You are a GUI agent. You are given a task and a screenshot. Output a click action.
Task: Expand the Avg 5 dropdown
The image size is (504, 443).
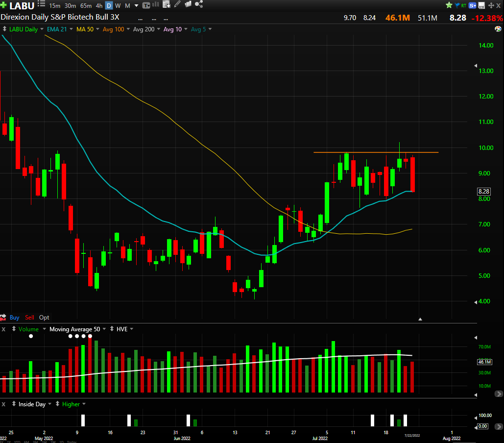(x=210, y=29)
